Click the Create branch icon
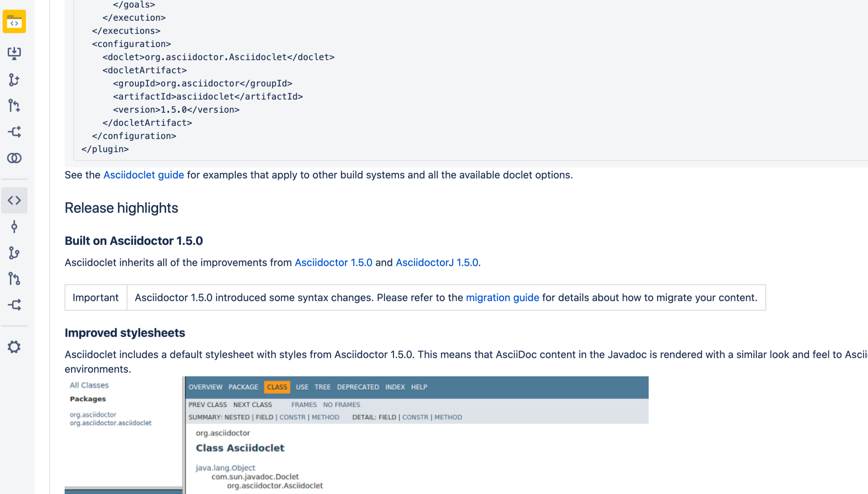 pyautogui.click(x=14, y=80)
